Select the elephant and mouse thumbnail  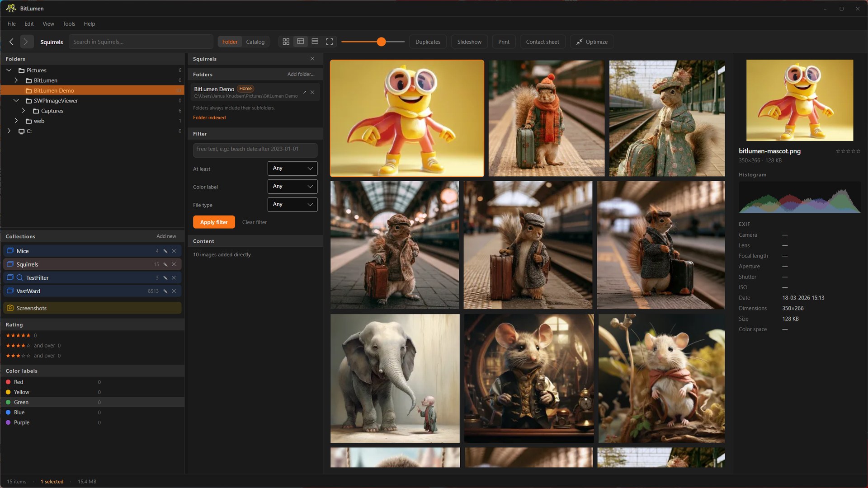tap(395, 379)
